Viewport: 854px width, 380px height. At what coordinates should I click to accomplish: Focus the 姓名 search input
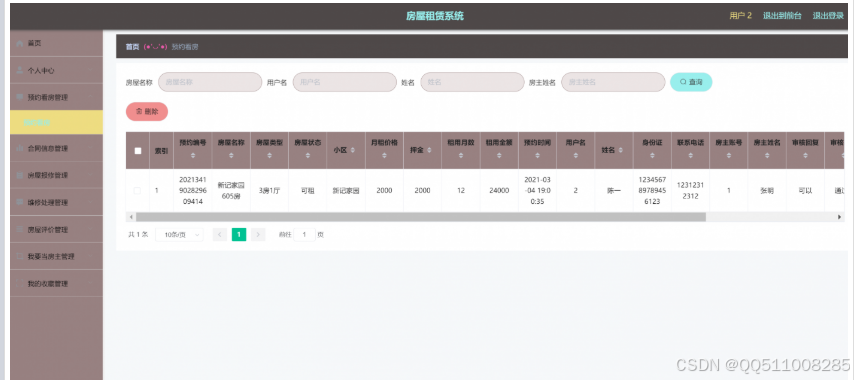[x=472, y=82]
